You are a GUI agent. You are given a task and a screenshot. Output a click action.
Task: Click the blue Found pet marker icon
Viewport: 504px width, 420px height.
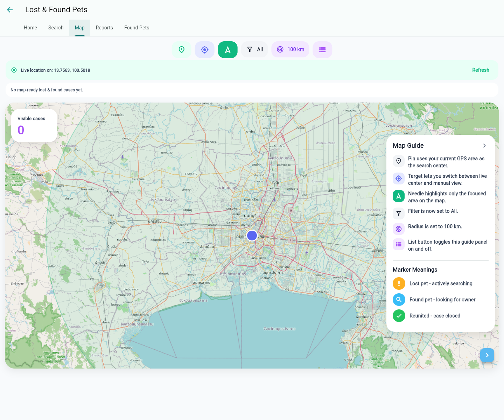coord(399,300)
